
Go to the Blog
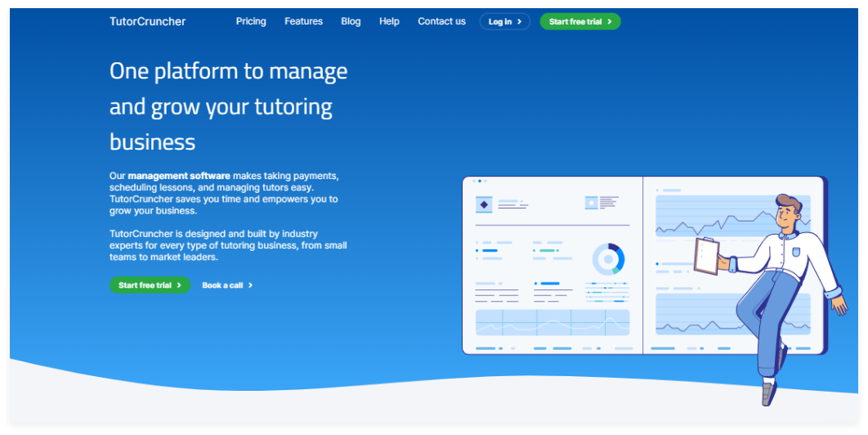(351, 21)
